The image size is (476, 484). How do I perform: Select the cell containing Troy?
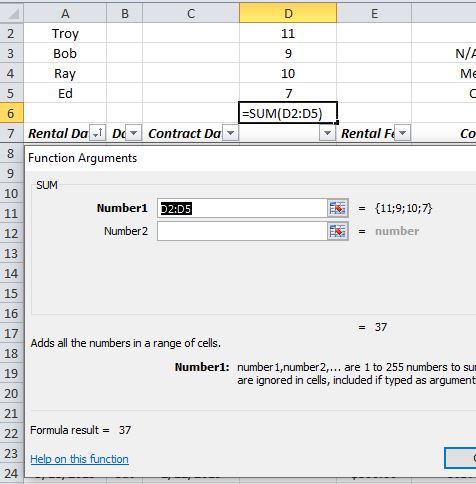(65, 33)
